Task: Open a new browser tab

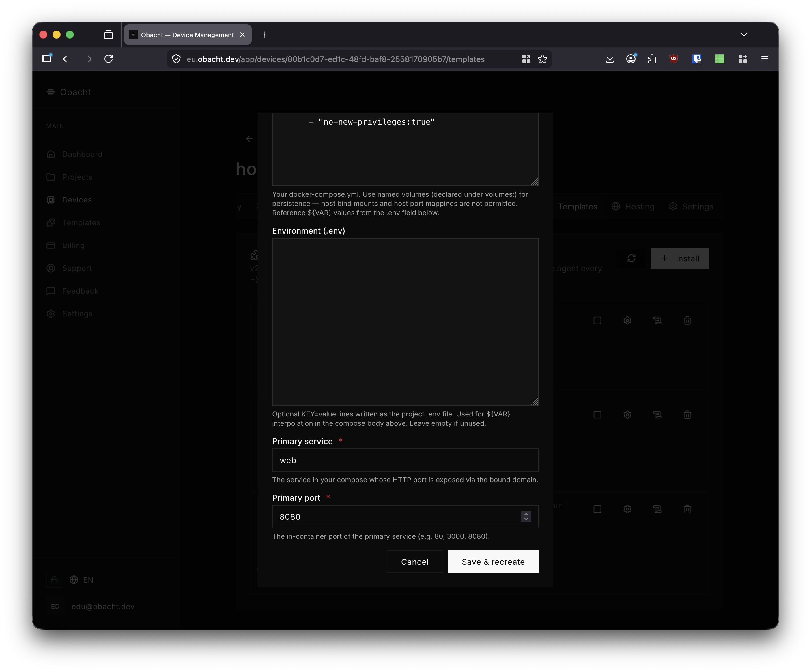Action: click(264, 35)
